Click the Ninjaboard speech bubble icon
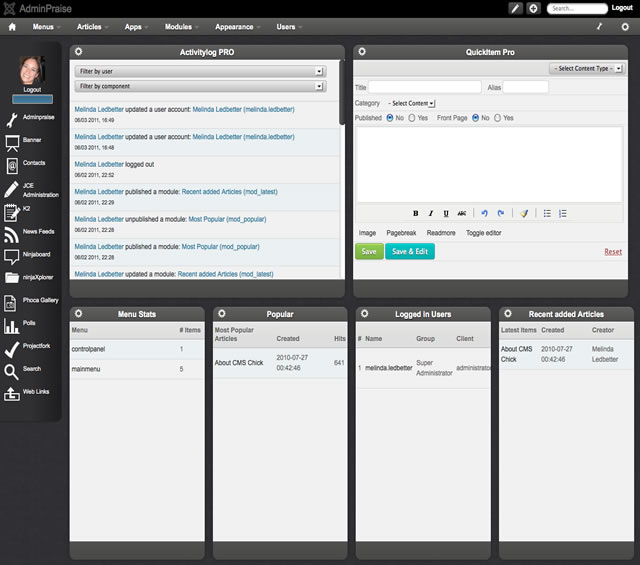 (12, 256)
